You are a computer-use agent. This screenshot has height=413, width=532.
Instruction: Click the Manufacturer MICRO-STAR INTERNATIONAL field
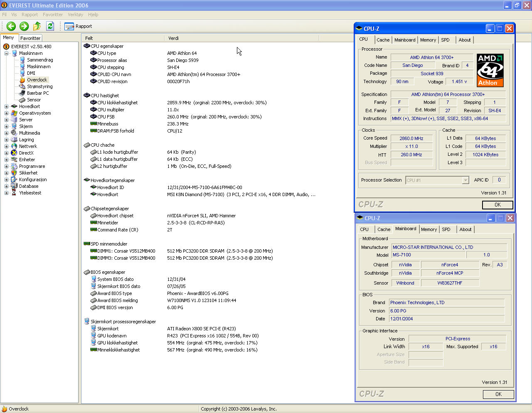click(449, 247)
